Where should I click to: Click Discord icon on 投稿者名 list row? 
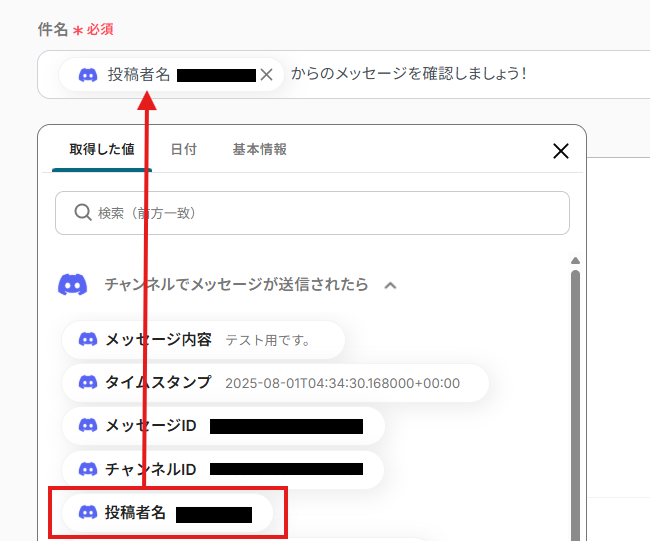click(88, 513)
